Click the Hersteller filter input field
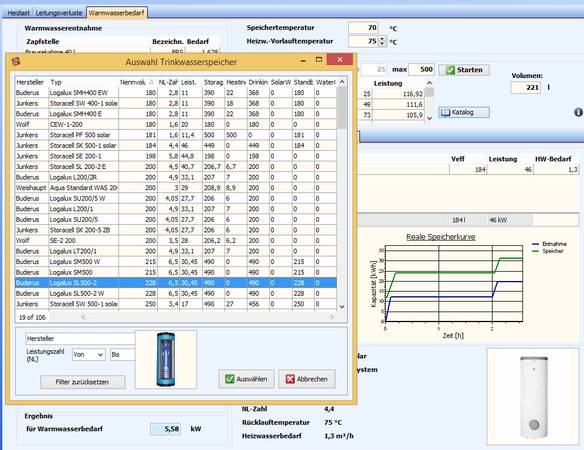 point(80,338)
